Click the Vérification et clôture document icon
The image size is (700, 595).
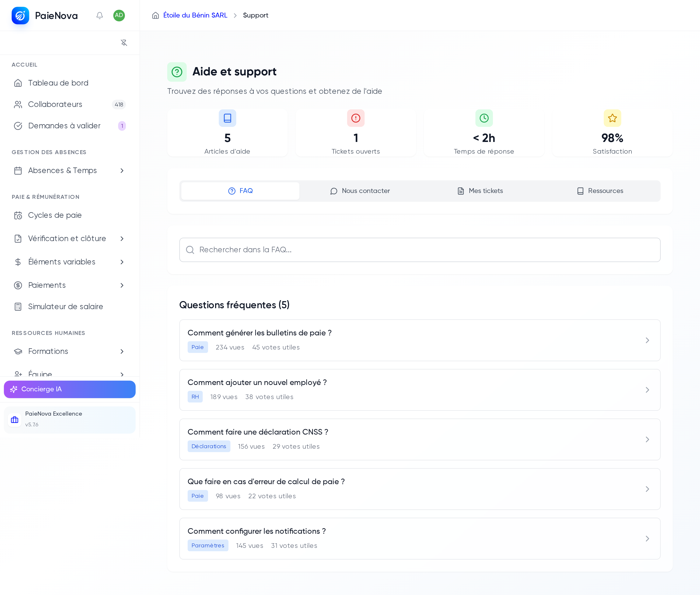click(x=18, y=239)
